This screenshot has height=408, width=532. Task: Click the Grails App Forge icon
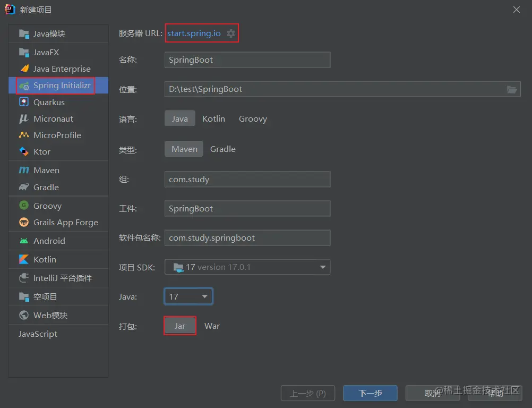click(x=24, y=223)
